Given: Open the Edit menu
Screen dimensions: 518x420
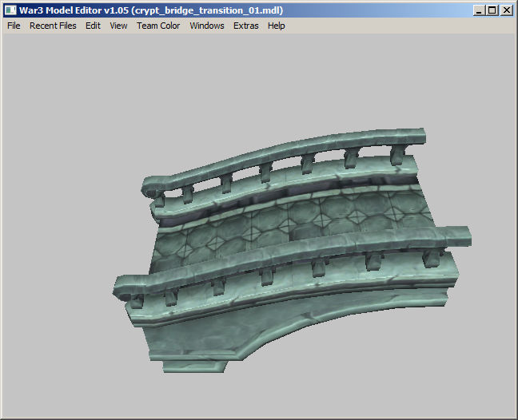Looking at the screenshot, I should pyautogui.click(x=93, y=26).
